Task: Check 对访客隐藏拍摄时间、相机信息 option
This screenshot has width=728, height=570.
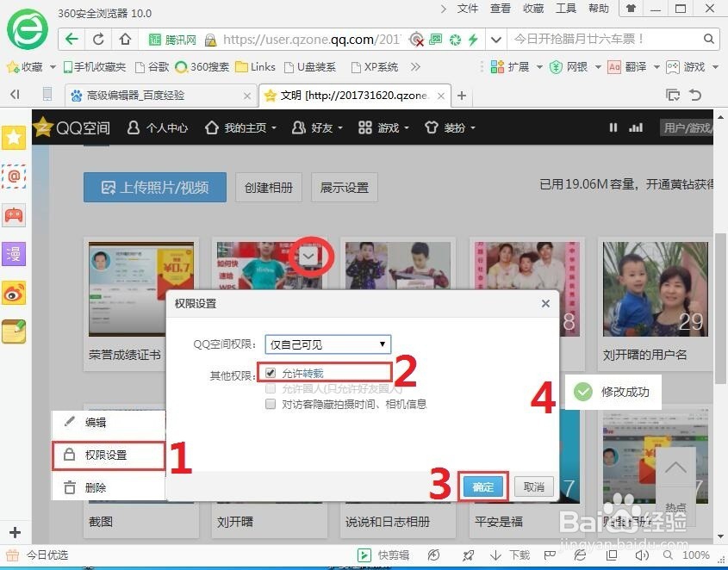Action: click(x=271, y=404)
